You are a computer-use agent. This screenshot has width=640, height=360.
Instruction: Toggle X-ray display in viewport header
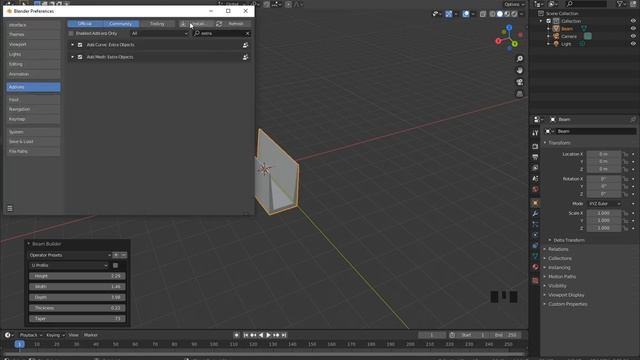click(x=483, y=14)
